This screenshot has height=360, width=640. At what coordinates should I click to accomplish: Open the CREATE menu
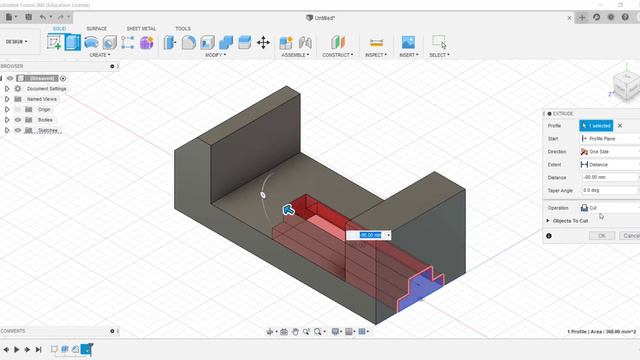click(100, 55)
